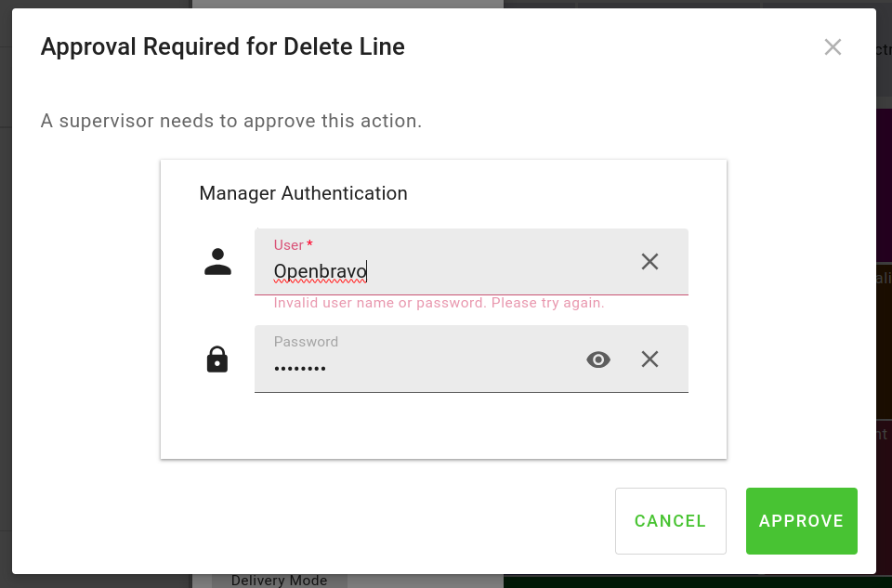This screenshot has width=892, height=588.
Task: Click the Delivery Mode button behind the dialog
Action: 279,581
